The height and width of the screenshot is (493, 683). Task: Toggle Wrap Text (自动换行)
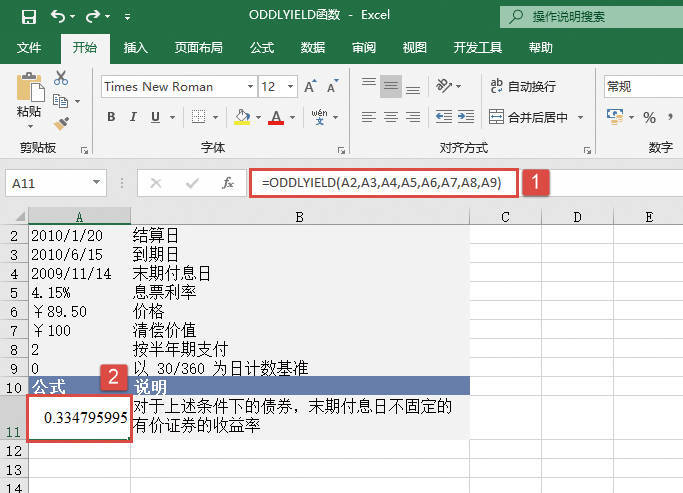pos(522,86)
